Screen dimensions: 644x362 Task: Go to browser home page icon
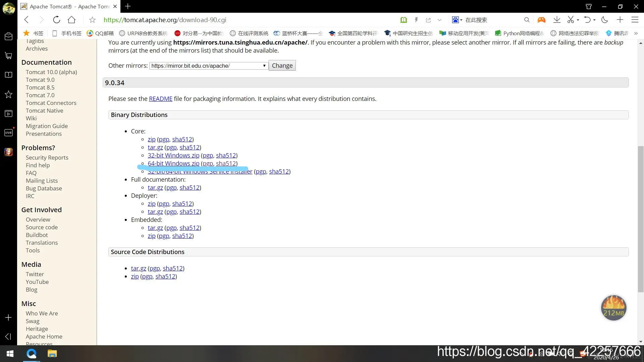(71, 20)
